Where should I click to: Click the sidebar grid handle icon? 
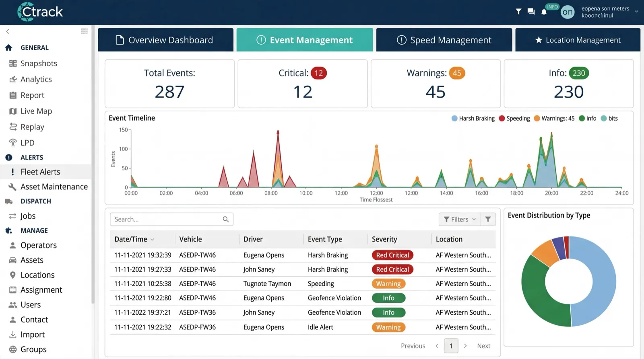[x=85, y=31]
